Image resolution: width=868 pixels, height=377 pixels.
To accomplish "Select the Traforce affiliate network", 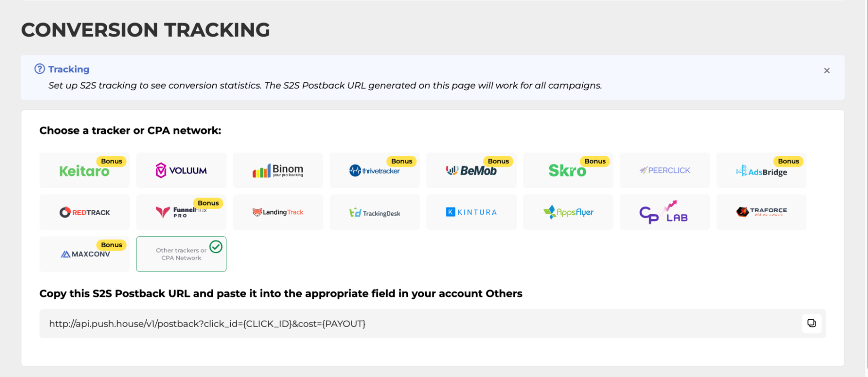I will (761, 212).
